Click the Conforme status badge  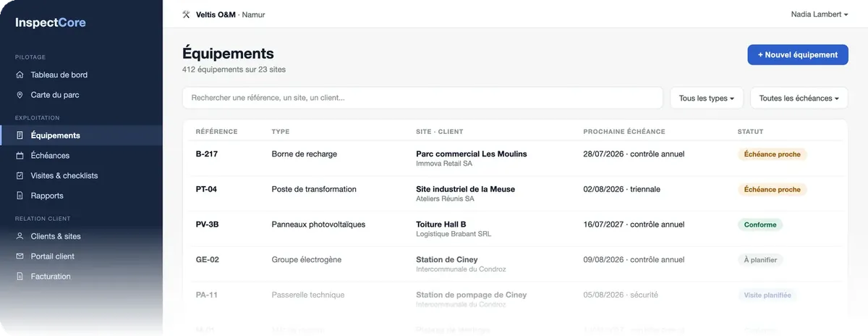pyautogui.click(x=759, y=224)
